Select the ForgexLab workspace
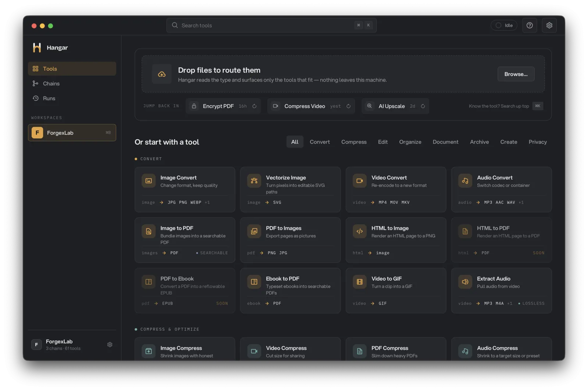Image resolution: width=588 pixels, height=391 pixels. coord(72,133)
